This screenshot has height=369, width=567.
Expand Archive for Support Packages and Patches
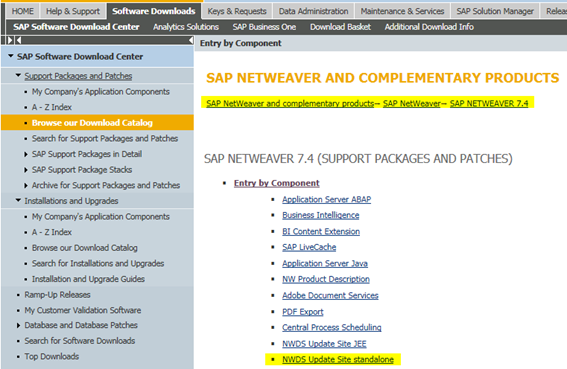26,185
